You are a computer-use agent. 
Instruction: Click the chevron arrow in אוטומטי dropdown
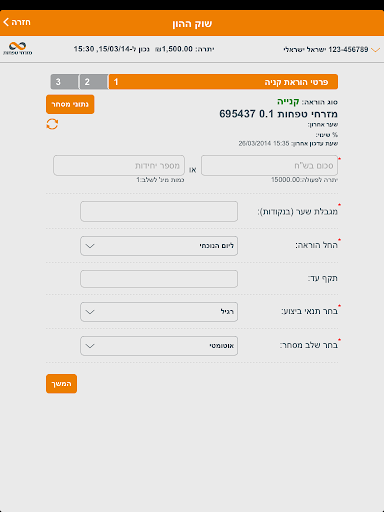pyautogui.click(x=90, y=346)
